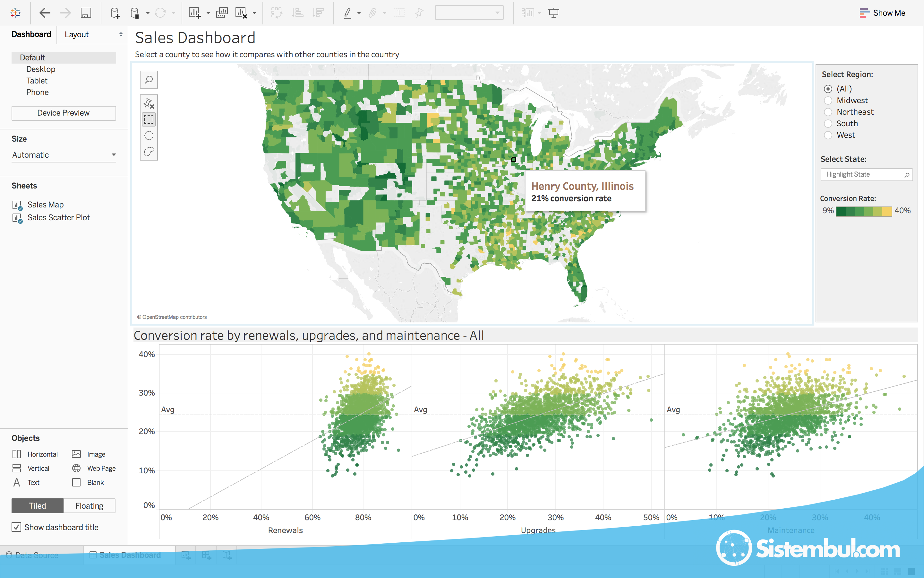
Task: Click the Conversion Rate color legend
Action: [864, 211]
